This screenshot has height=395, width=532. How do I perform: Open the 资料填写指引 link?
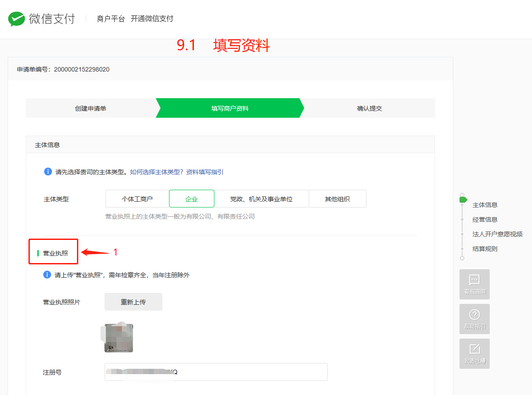point(205,172)
